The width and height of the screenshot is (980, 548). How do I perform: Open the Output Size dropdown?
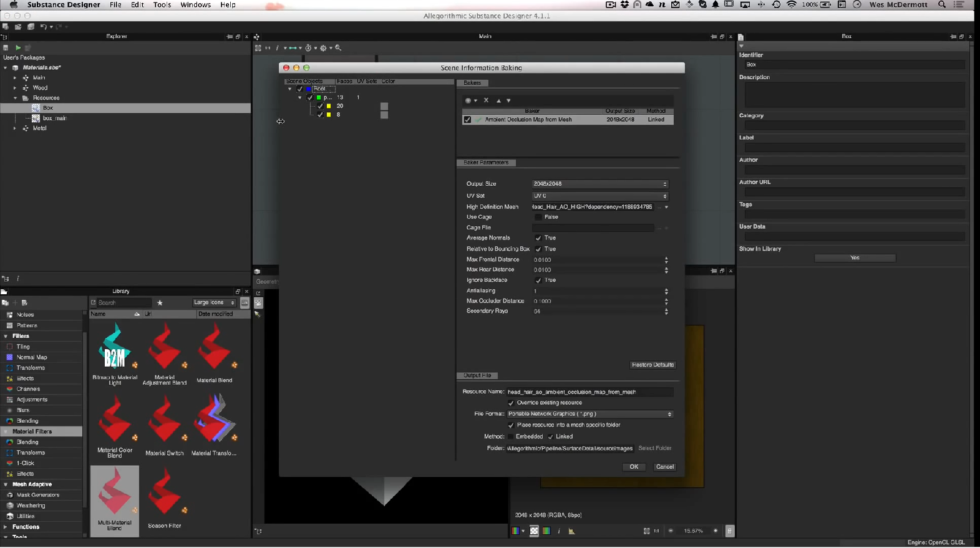pyautogui.click(x=599, y=184)
